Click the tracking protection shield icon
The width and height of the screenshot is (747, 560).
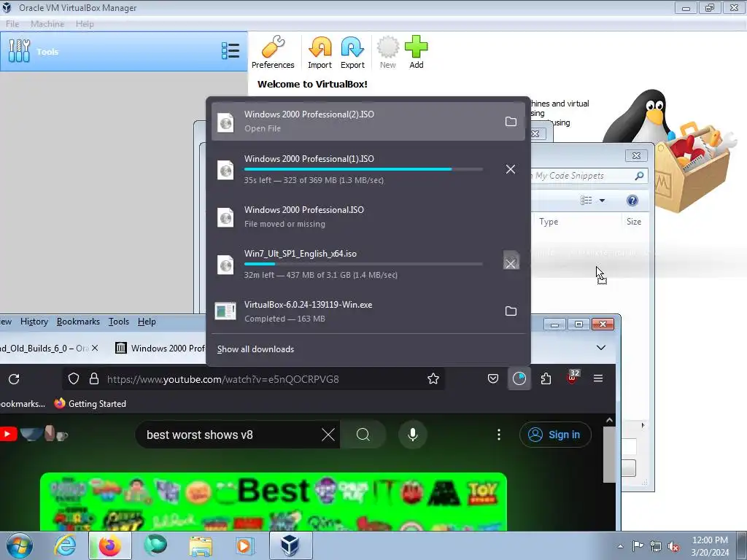point(74,379)
